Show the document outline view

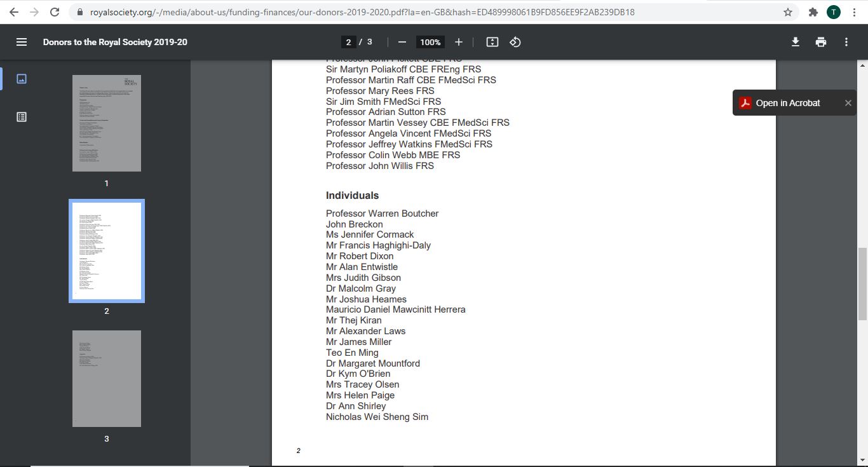pos(22,117)
